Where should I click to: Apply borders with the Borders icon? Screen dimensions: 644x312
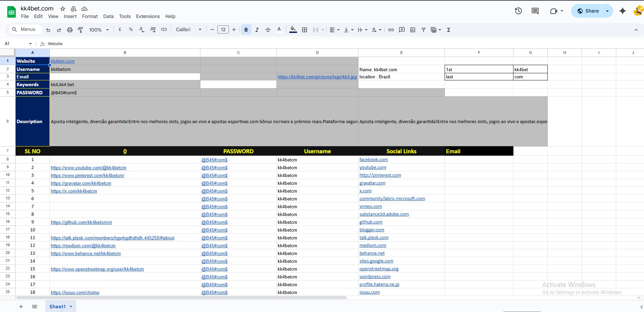[304, 30]
